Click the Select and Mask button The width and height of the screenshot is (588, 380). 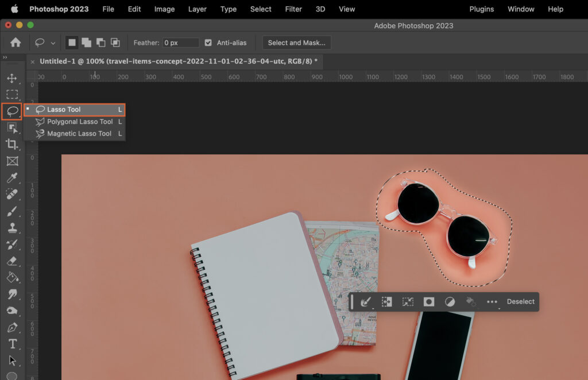[296, 42]
